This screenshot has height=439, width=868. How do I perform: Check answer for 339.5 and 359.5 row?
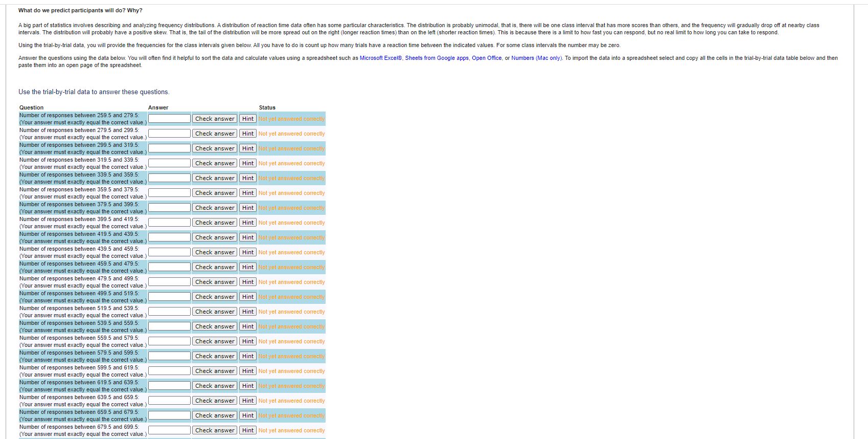click(x=215, y=178)
